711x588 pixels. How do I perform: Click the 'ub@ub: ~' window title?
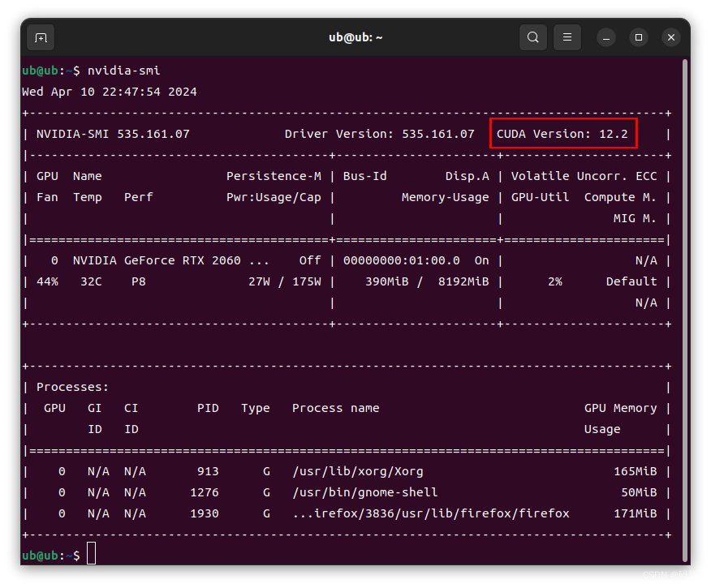(355, 37)
